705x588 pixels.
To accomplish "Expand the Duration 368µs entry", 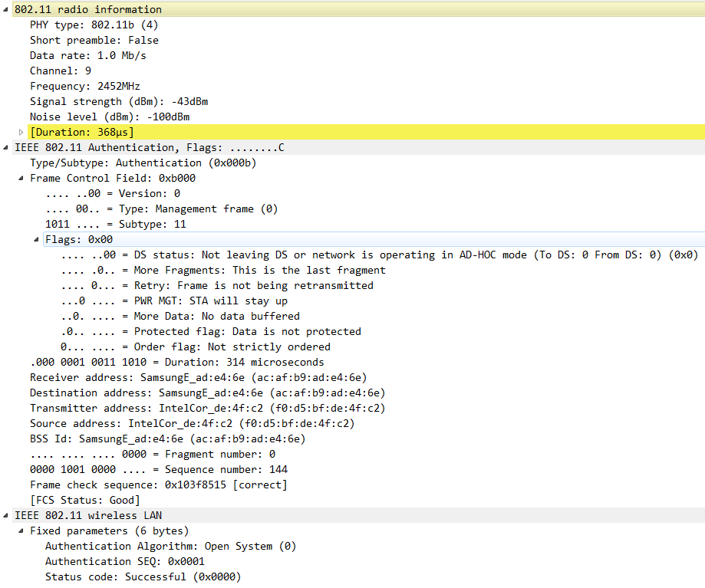I will click(x=21, y=133).
